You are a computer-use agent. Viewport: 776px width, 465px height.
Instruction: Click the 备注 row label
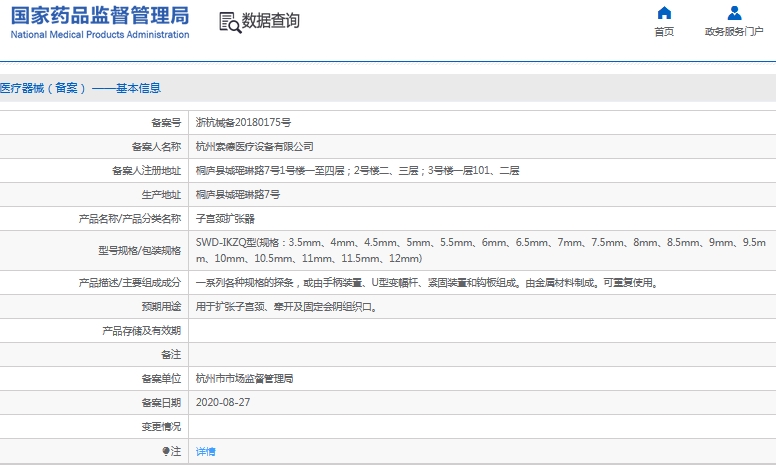click(171, 355)
